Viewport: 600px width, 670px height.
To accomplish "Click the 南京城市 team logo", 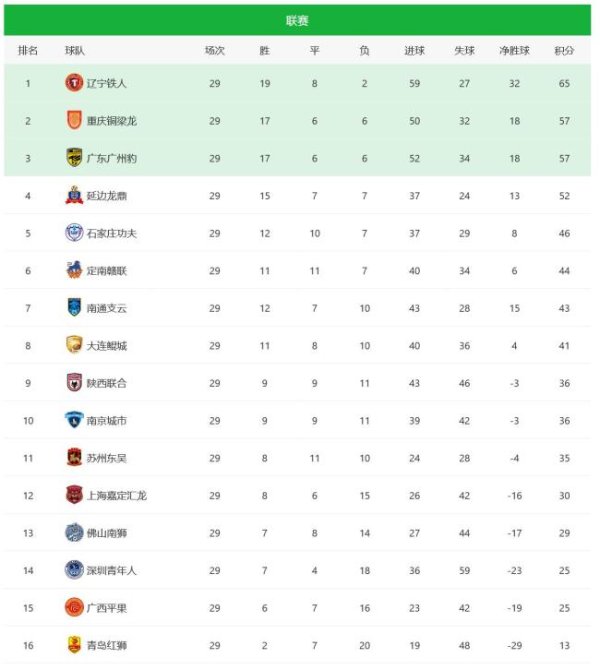I will [x=74, y=420].
